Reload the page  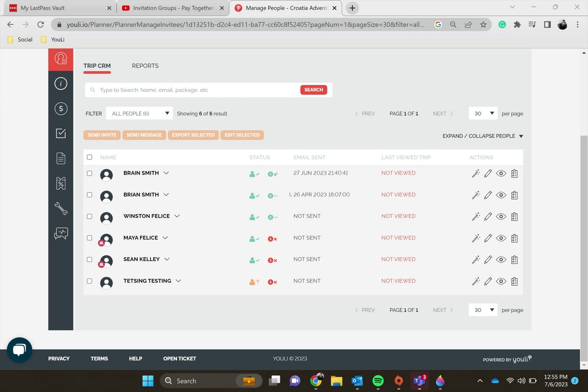(40, 25)
